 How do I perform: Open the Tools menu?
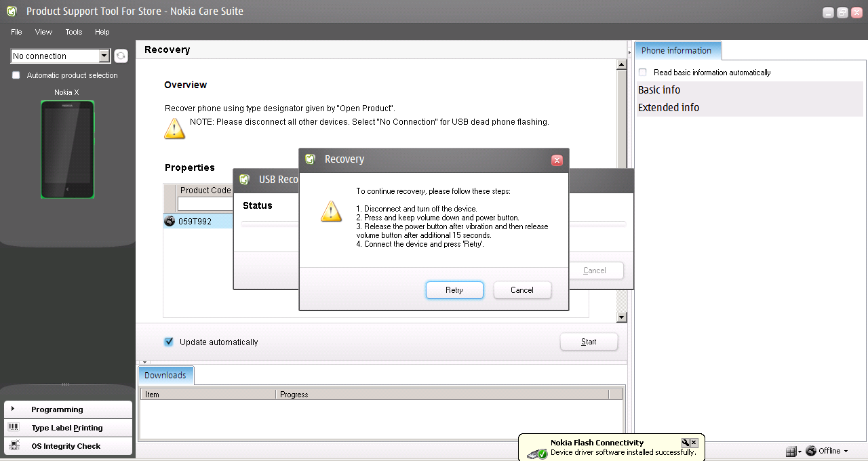pos(73,32)
